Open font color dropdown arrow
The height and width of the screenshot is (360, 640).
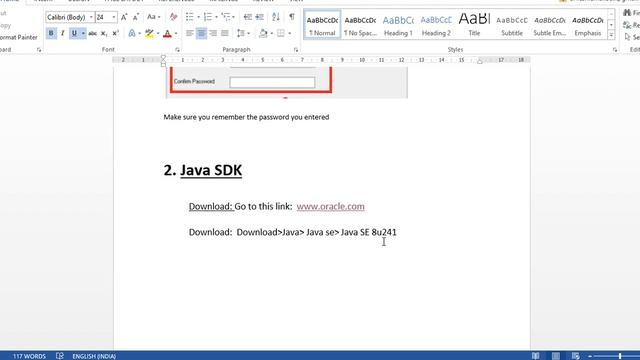click(176, 33)
